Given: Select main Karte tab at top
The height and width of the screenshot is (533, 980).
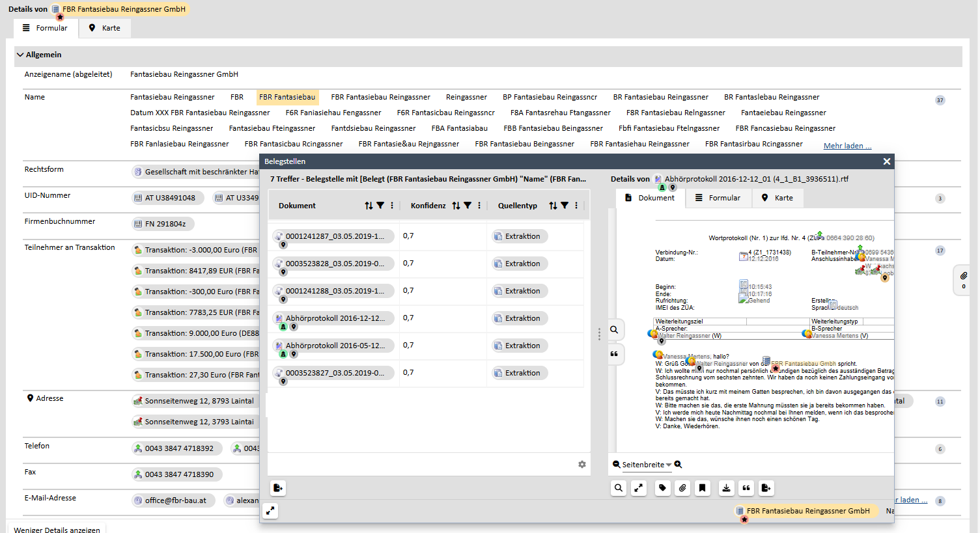Looking at the screenshot, I should 105,28.
